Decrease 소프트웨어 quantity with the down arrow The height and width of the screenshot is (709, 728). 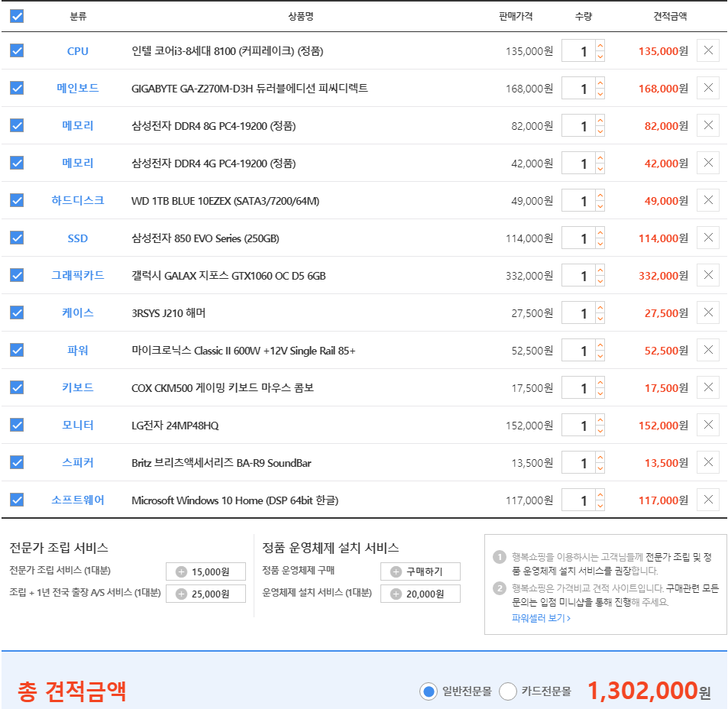point(600,506)
